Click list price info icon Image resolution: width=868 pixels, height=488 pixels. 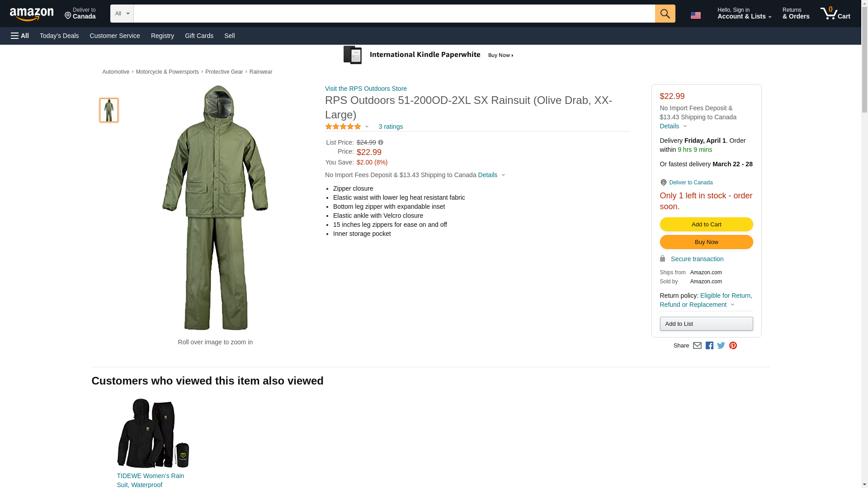381,143
